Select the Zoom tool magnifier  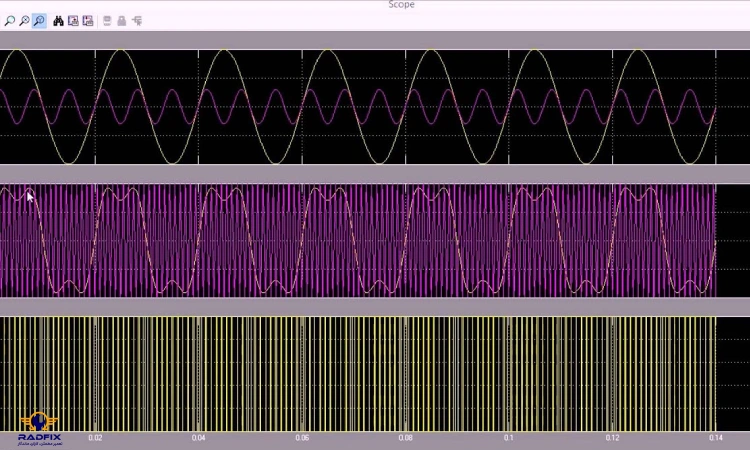(9, 20)
